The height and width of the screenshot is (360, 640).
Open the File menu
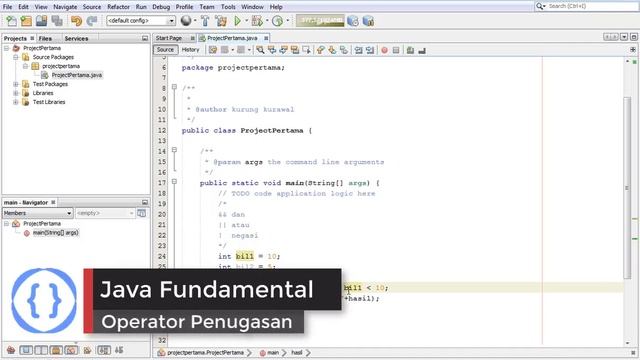tap(7, 7)
